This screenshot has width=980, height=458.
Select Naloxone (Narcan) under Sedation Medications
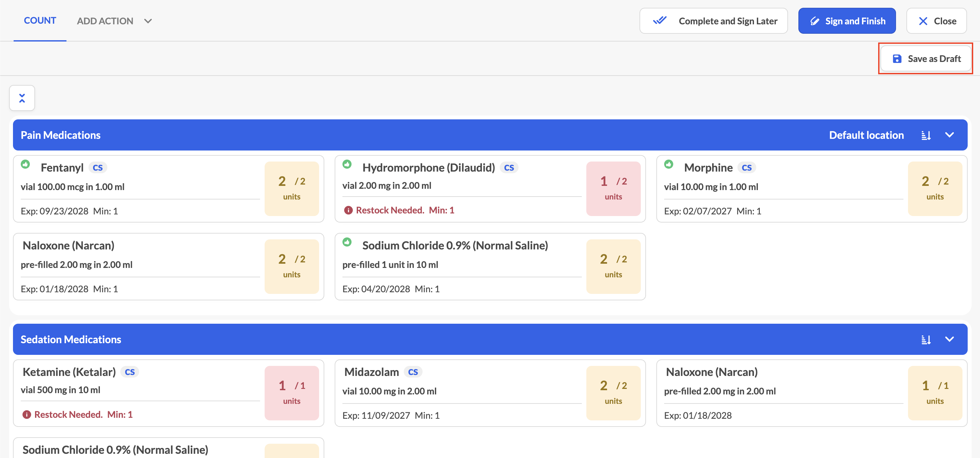(712, 372)
